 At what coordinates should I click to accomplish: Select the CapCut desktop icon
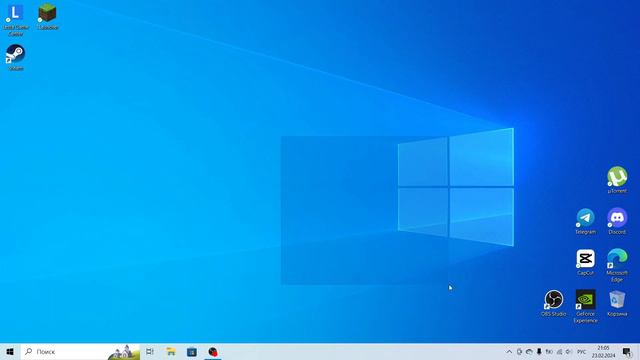coord(585,262)
